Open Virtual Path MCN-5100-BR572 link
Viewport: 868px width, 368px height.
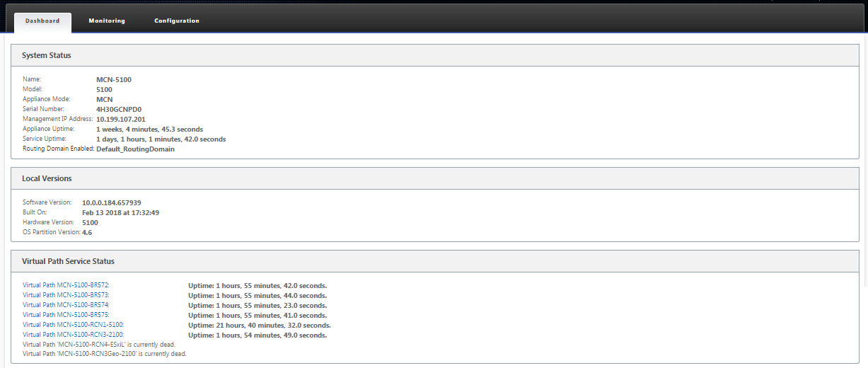pyautogui.click(x=66, y=285)
